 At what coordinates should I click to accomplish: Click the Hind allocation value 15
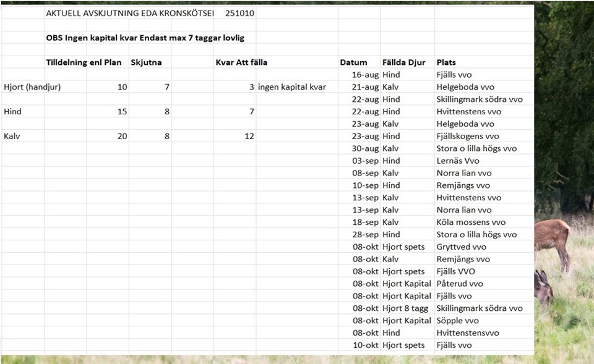122,112
